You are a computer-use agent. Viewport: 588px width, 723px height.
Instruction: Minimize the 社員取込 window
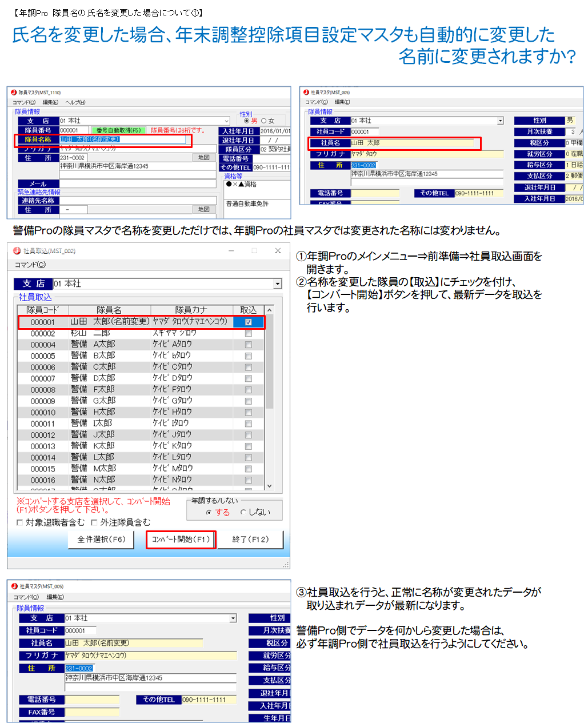[x=232, y=251]
